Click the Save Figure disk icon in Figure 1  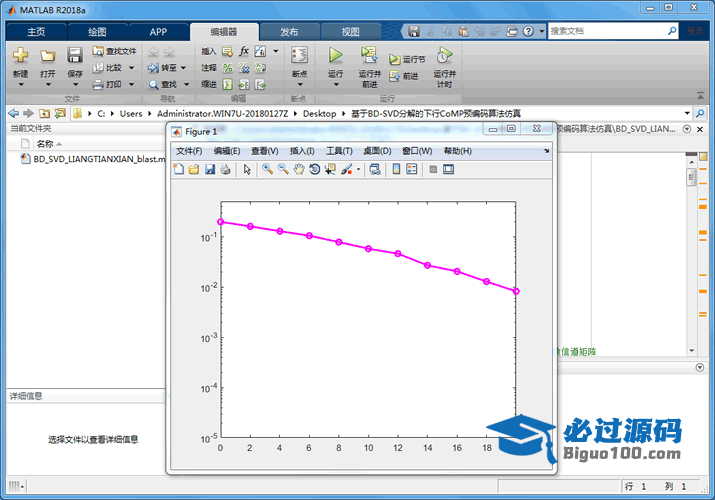(x=210, y=170)
